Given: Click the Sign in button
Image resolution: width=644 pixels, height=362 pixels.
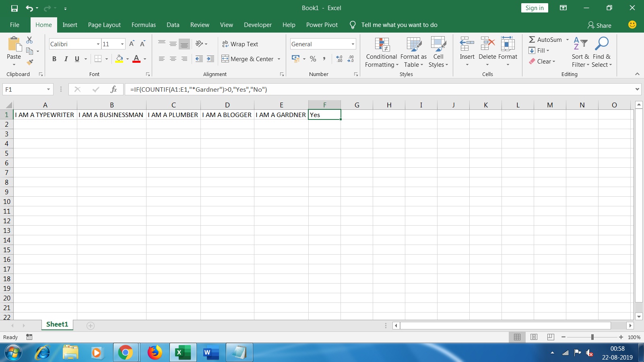Looking at the screenshot, I should [534, 8].
